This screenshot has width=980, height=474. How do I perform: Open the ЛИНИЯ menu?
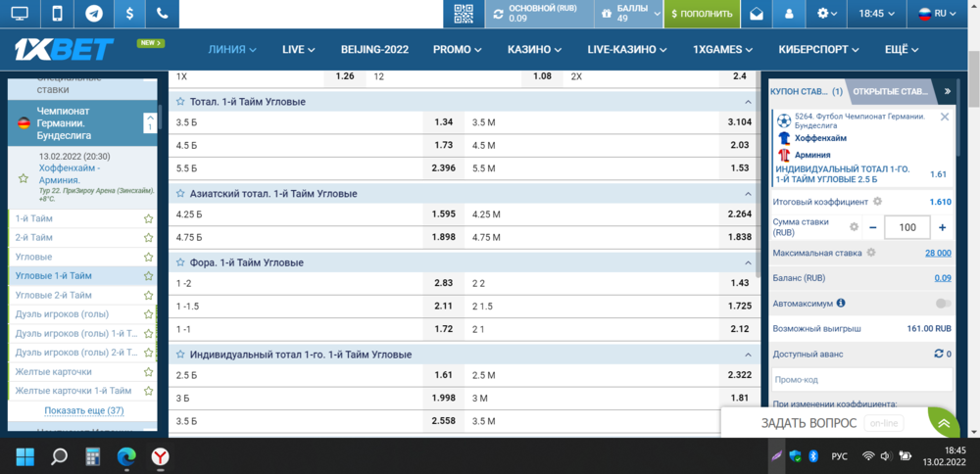click(x=232, y=49)
